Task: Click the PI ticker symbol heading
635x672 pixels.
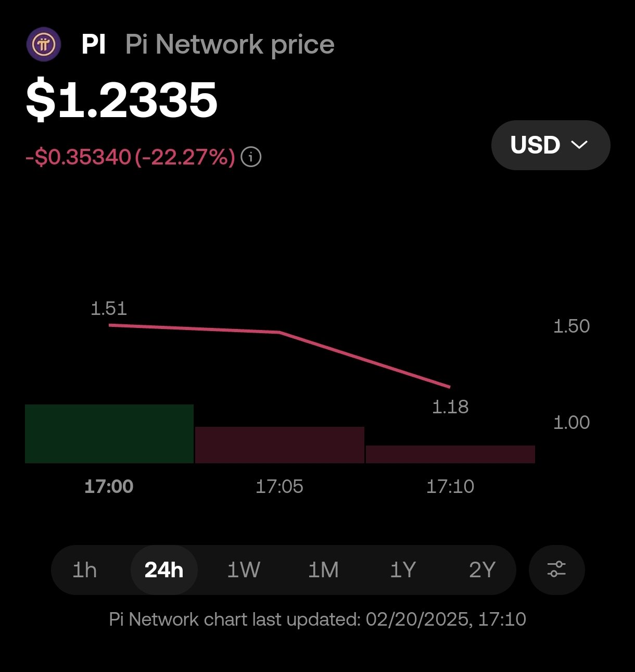Action: (x=94, y=45)
